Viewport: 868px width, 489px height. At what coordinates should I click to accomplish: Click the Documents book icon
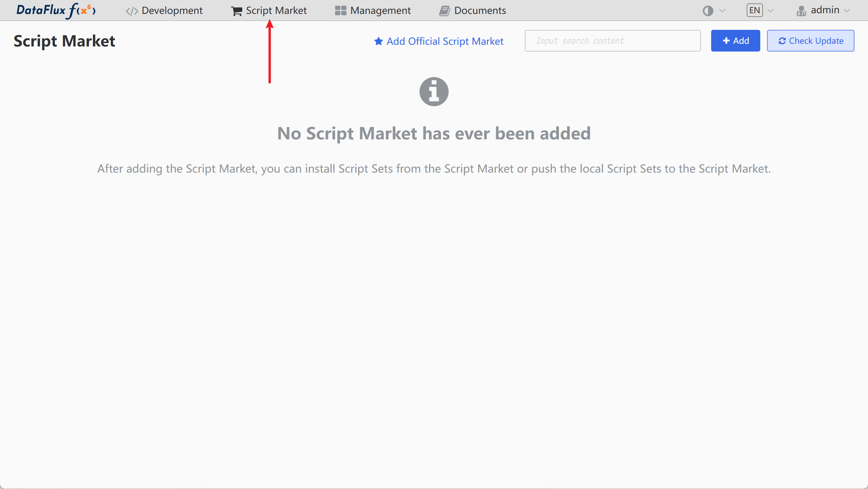[x=445, y=11]
